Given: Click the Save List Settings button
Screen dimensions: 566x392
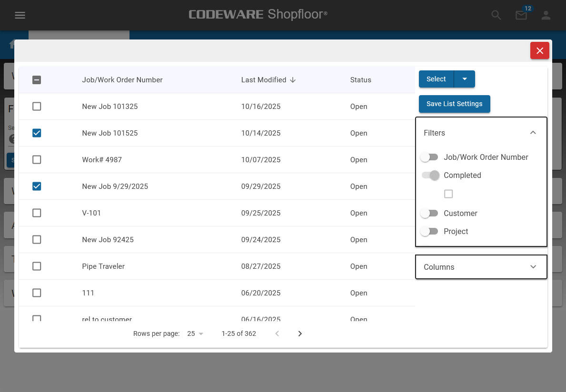Looking at the screenshot, I should (x=454, y=104).
